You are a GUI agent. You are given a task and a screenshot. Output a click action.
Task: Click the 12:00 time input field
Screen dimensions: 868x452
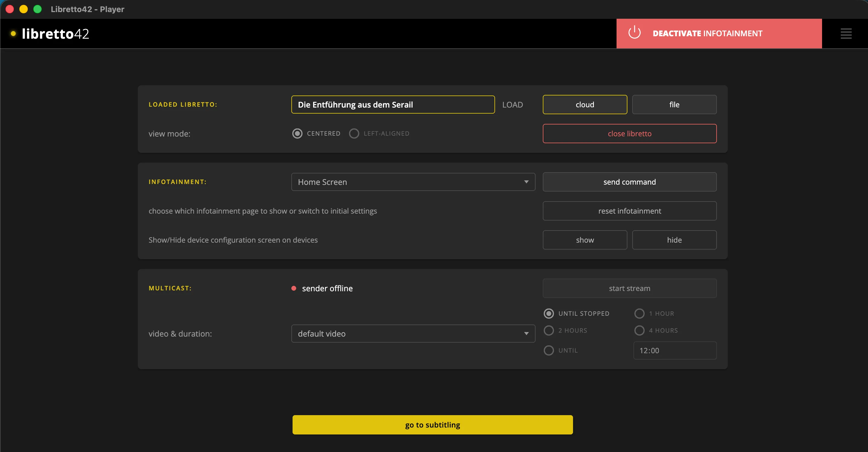(675, 350)
